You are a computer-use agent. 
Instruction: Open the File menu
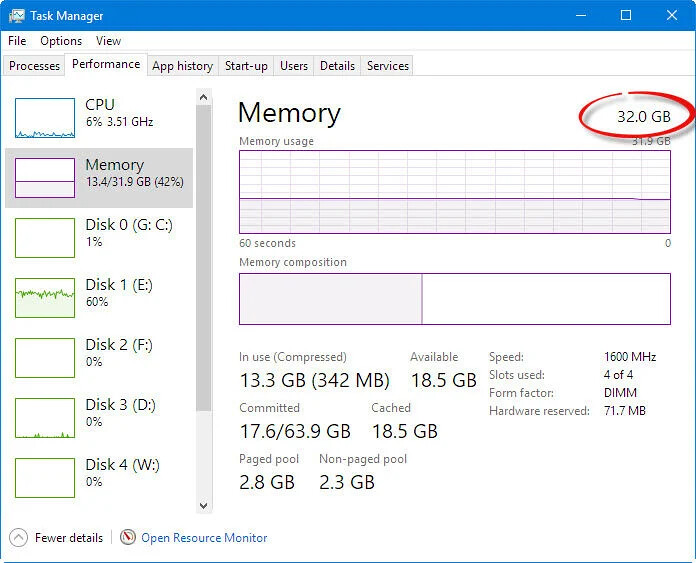tap(17, 41)
